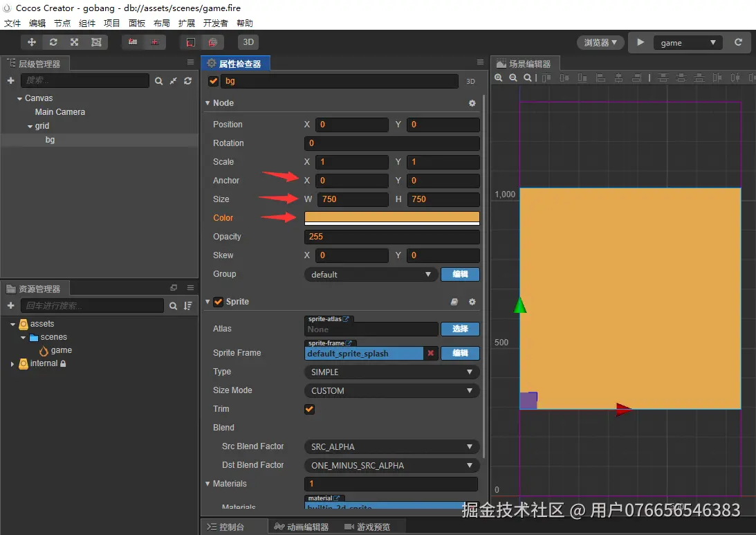756x535 pixels.
Task: Collapse the assets folder
Action: (13, 325)
